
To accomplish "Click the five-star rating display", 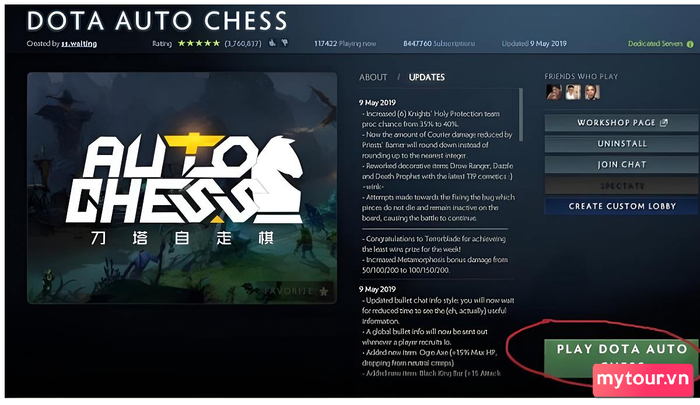I will click(199, 43).
